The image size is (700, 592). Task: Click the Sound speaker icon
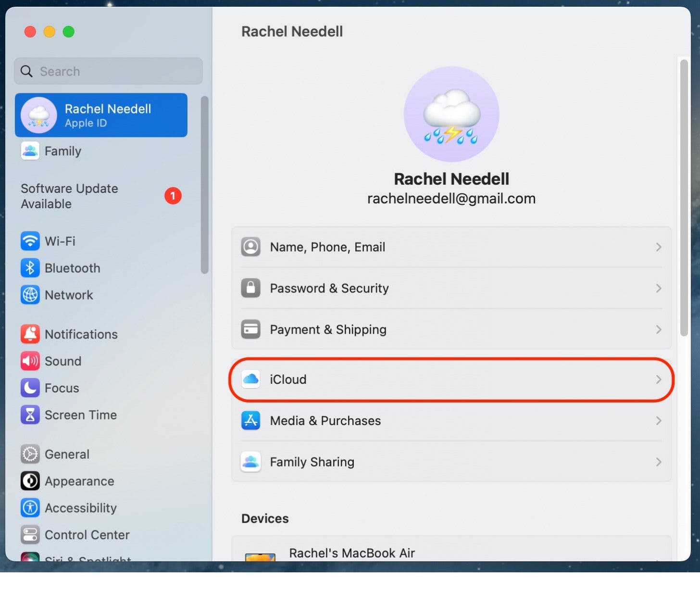(30, 361)
